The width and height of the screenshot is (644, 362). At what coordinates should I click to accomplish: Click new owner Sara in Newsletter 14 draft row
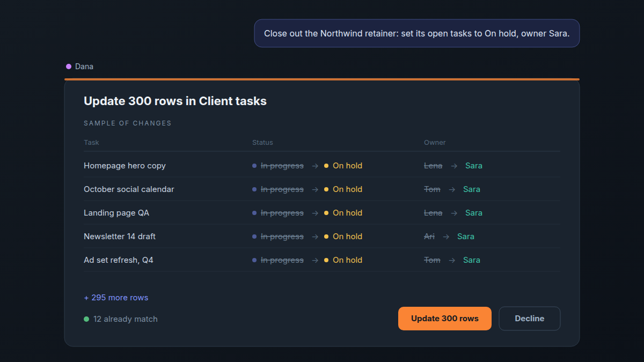pos(466,237)
